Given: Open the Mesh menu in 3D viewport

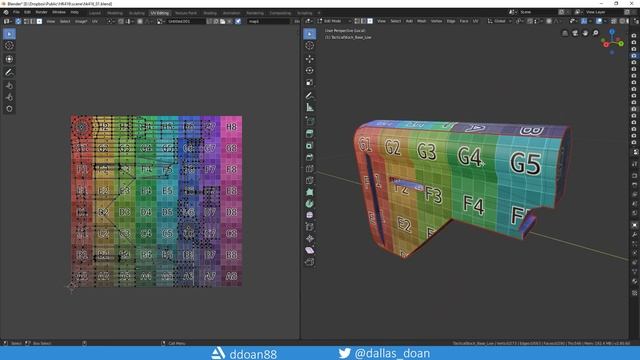Looking at the screenshot, I should tap(422, 21).
